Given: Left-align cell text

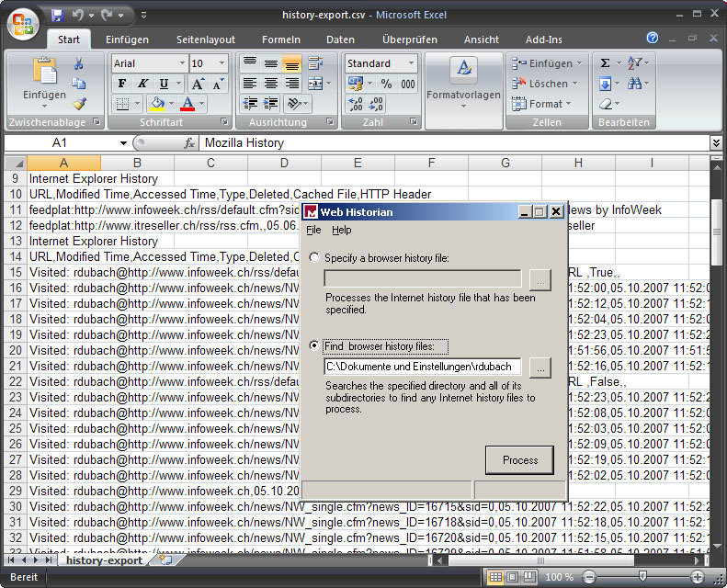Looking at the screenshot, I should pos(250,84).
